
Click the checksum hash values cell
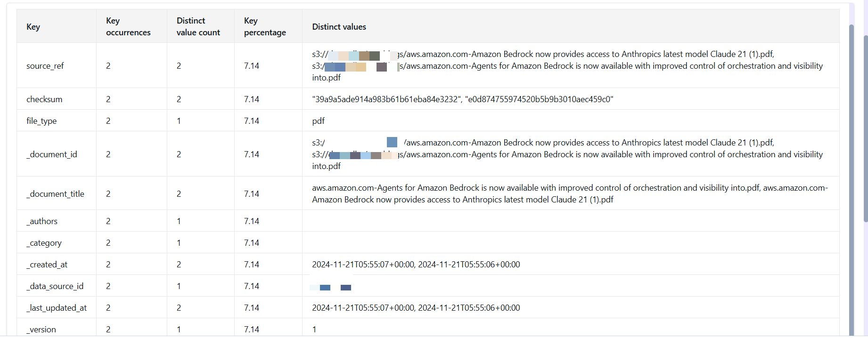click(462, 99)
